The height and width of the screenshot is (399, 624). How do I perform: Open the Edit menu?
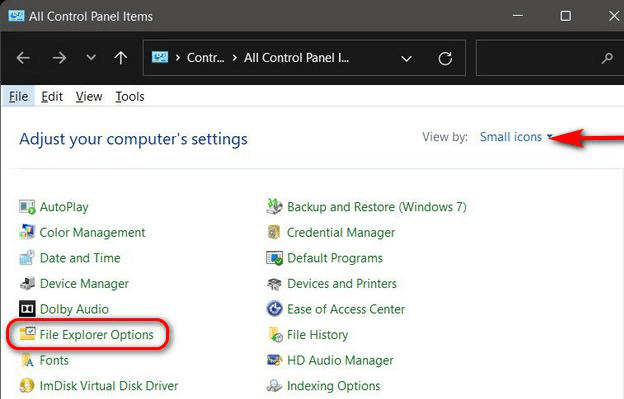coord(52,97)
